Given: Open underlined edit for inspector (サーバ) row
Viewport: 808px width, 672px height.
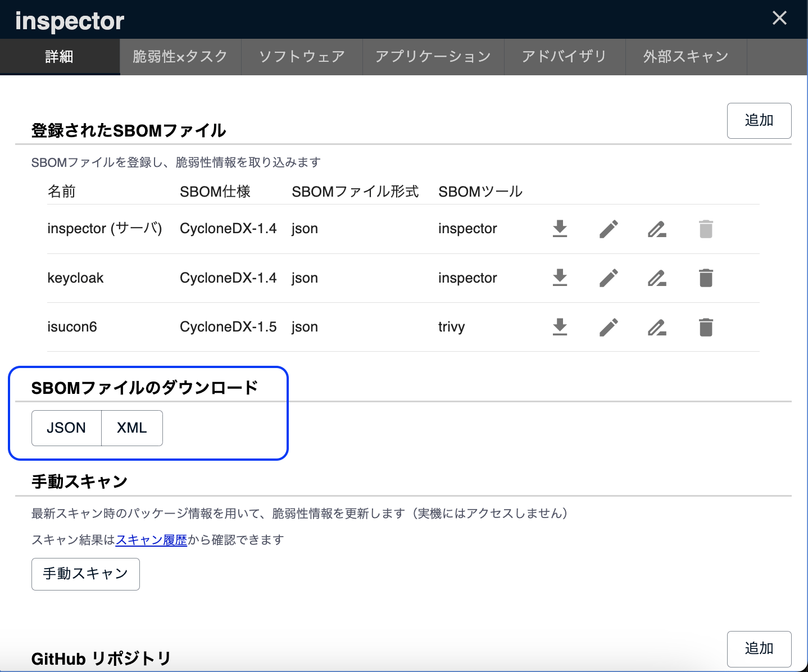Looking at the screenshot, I should (x=657, y=229).
